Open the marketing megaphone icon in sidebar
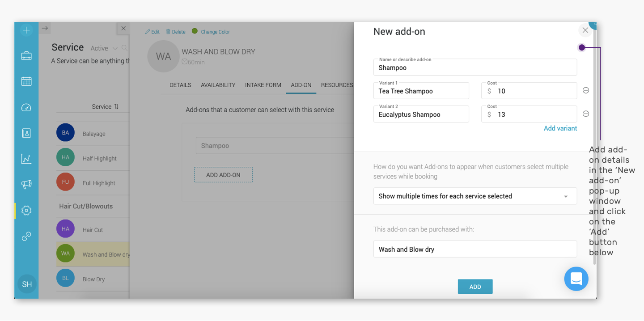 click(26, 184)
